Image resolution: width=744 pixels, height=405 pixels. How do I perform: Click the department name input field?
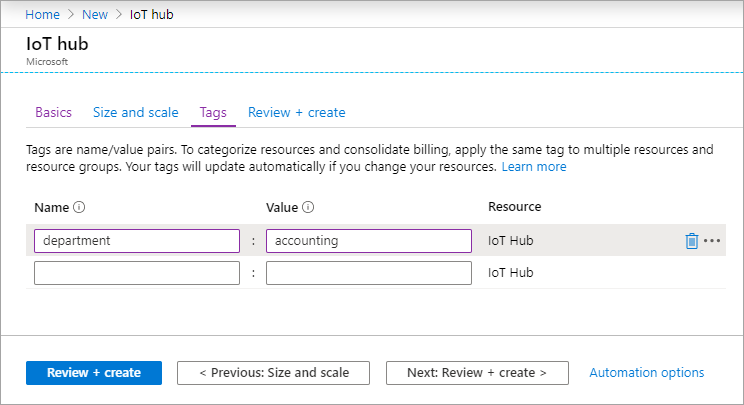[137, 241]
